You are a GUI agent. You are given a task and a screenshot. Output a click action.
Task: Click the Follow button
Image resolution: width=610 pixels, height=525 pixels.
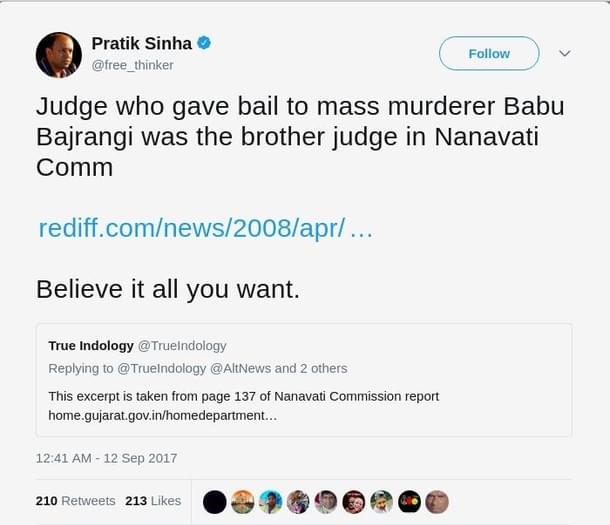pyautogui.click(x=489, y=54)
